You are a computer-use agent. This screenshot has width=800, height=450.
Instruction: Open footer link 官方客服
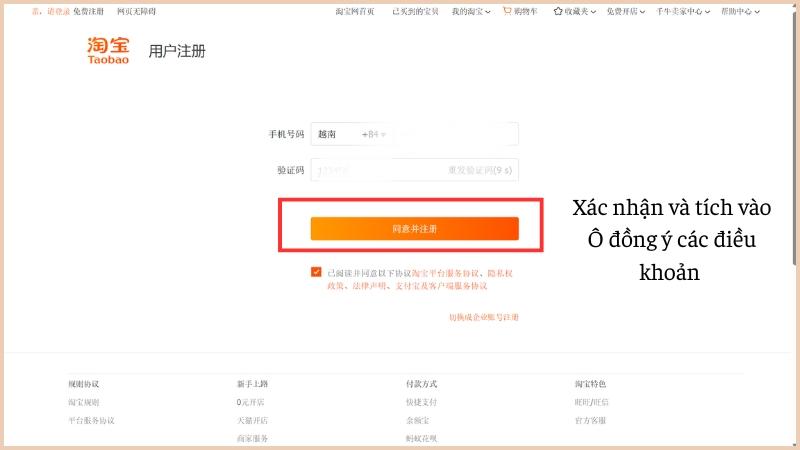590,420
